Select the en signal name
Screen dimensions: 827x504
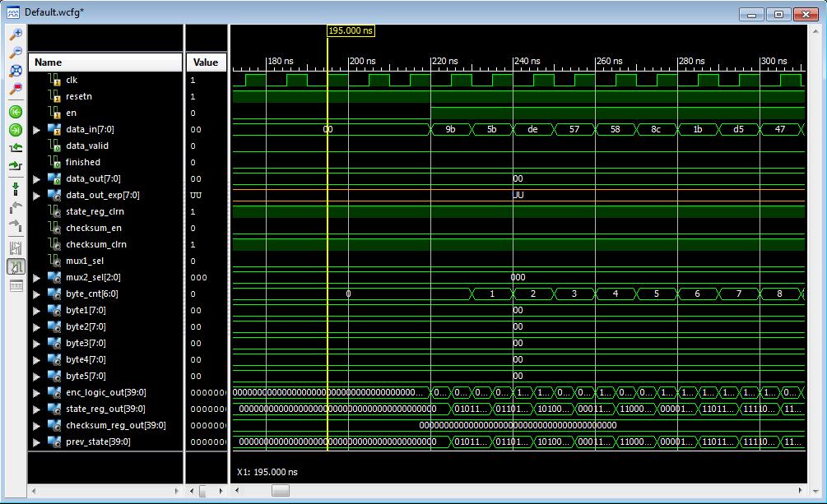72,113
